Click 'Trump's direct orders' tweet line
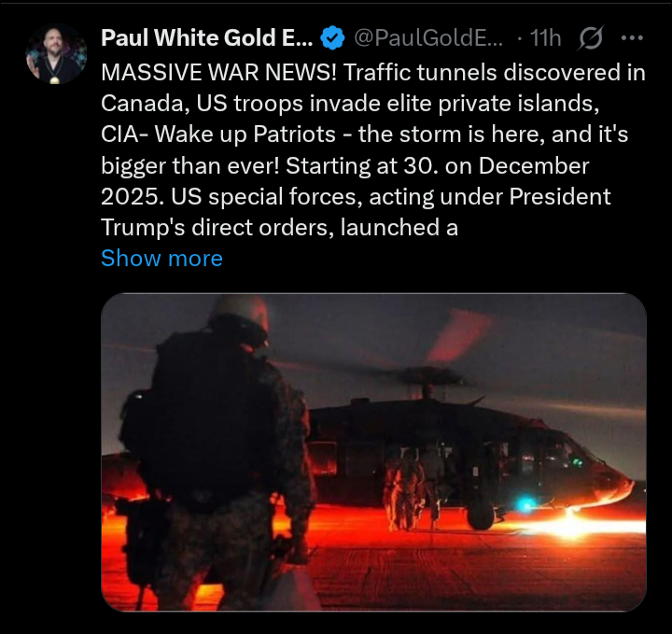The height and width of the screenshot is (634, 672). coord(217,227)
